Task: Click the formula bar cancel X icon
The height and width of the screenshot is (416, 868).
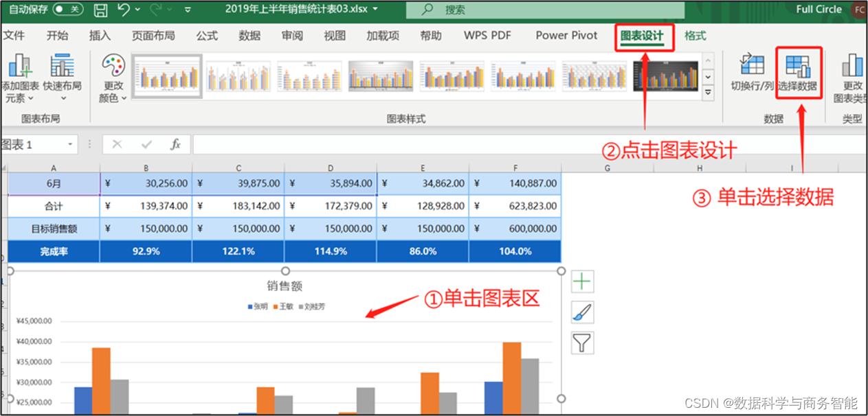Action: (x=118, y=145)
